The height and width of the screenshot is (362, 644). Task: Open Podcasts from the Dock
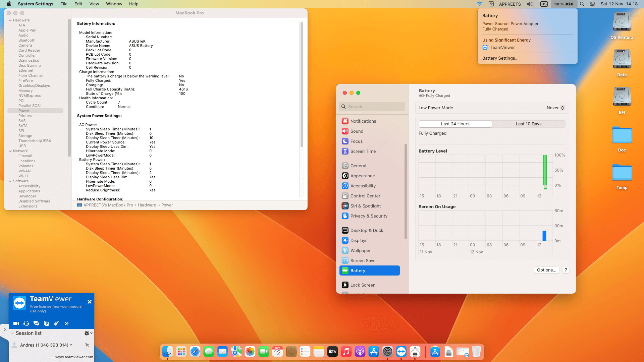(360, 352)
